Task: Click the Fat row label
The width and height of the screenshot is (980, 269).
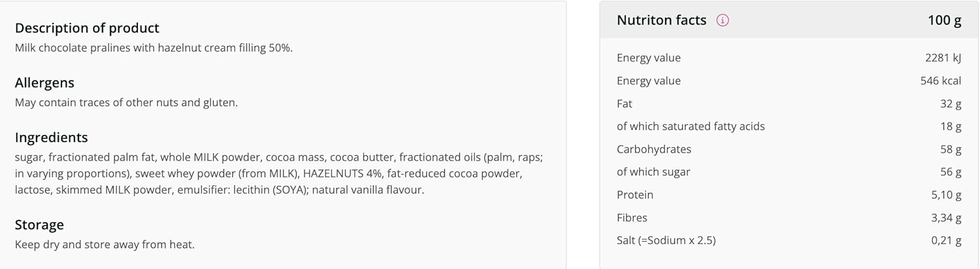Action: point(624,103)
